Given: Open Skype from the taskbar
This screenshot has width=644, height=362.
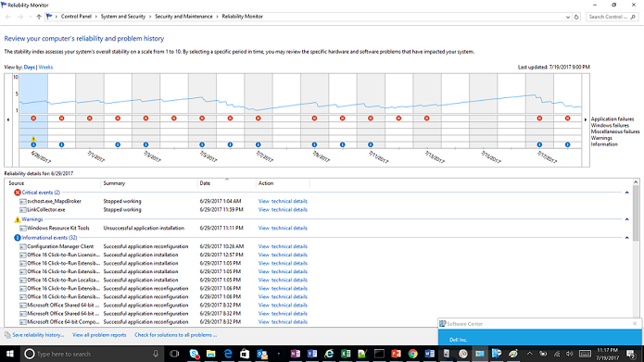Looking at the screenshot, I should [x=195, y=354].
